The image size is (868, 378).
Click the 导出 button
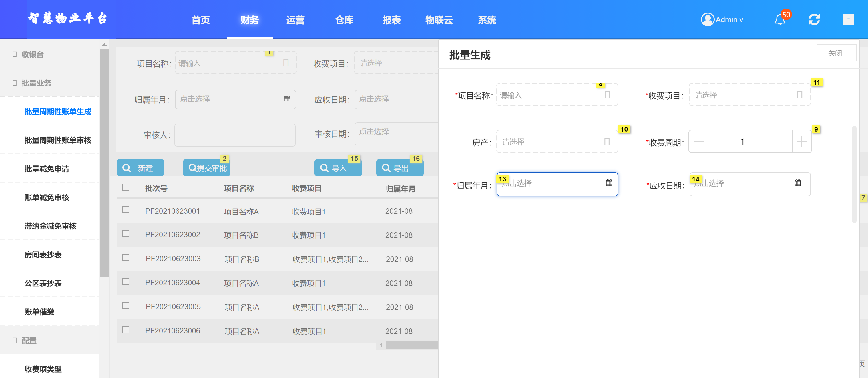click(x=400, y=168)
